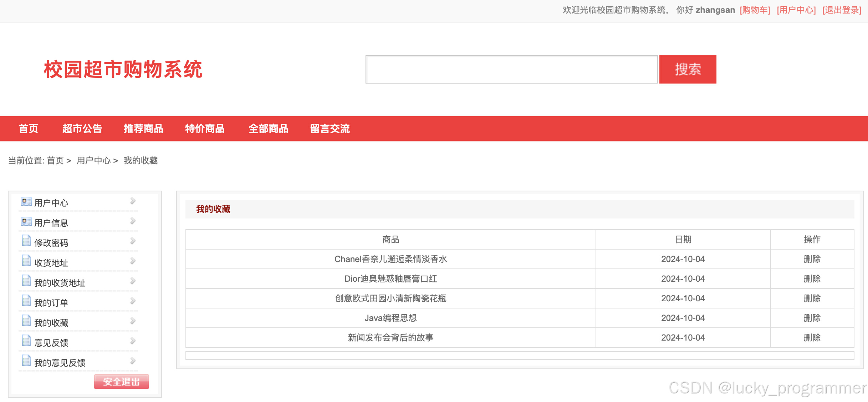Click the arrow chevron on 用户中心 sidebar row
The width and height of the screenshot is (868, 402).
133,201
